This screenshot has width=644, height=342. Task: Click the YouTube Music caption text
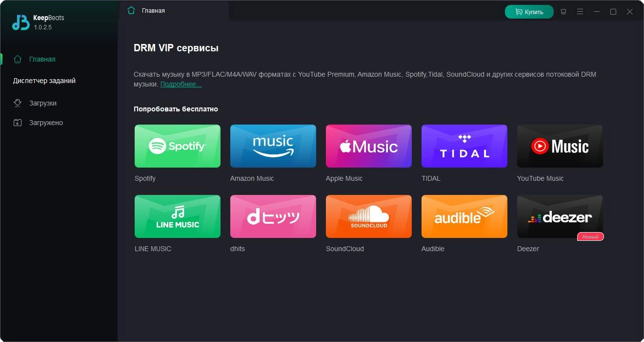[540, 178]
